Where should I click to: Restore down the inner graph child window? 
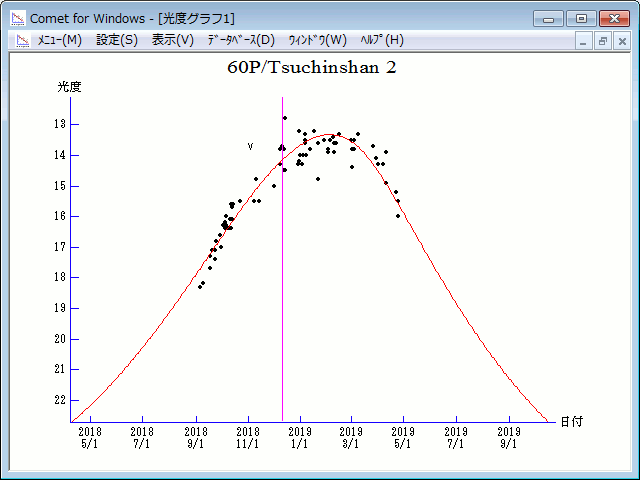[x=603, y=41]
